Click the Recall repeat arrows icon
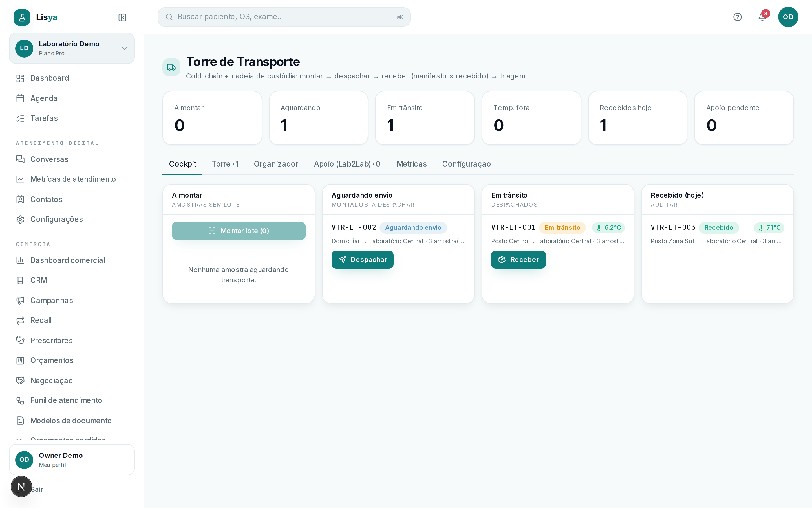Viewport: 812px width, 508px height. 20,320
